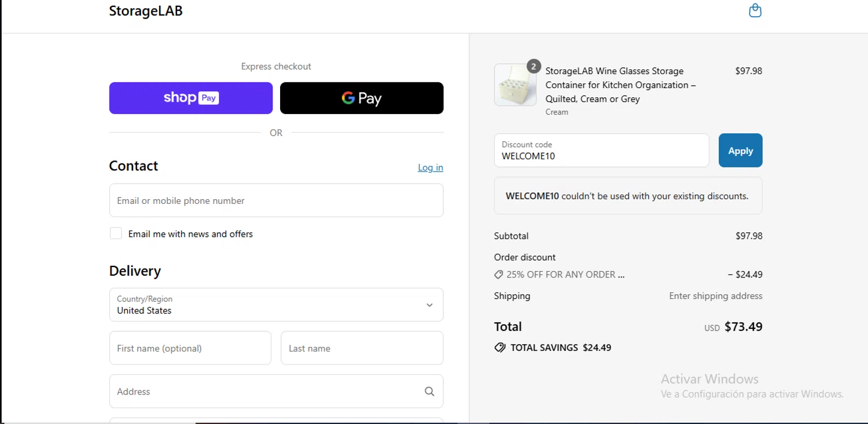The width and height of the screenshot is (868, 424).
Task: Click the WELCOME10 couldn't be used message
Action: tap(628, 196)
